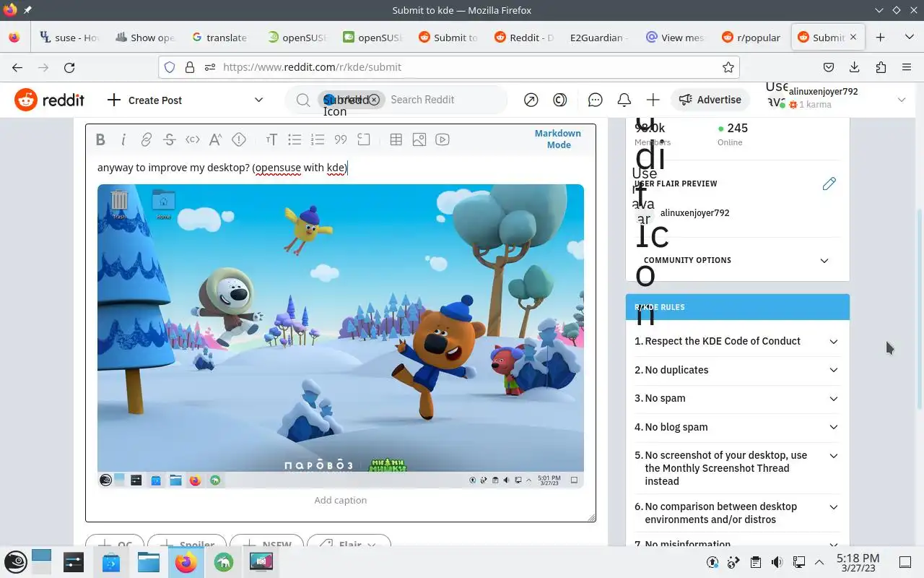Switch to the suse browser tab
The height and width of the screenshot is (578, 924).
point(70,38)
